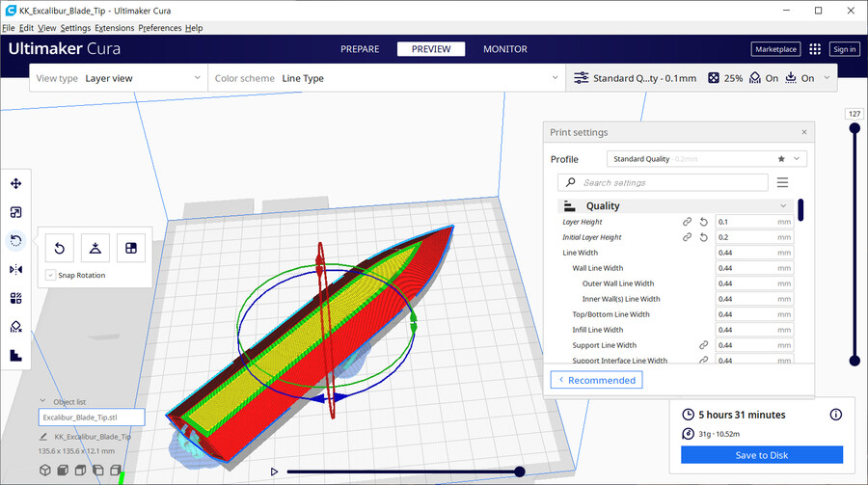Play the layer simulation
Screen dimensions: 868x485
(x=275, y=472)
